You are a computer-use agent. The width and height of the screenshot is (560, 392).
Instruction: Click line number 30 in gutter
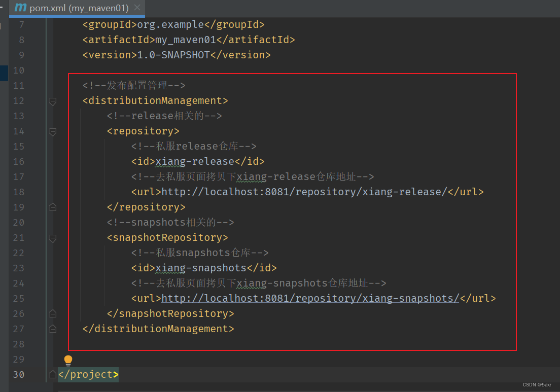click(x=19, y=375)
